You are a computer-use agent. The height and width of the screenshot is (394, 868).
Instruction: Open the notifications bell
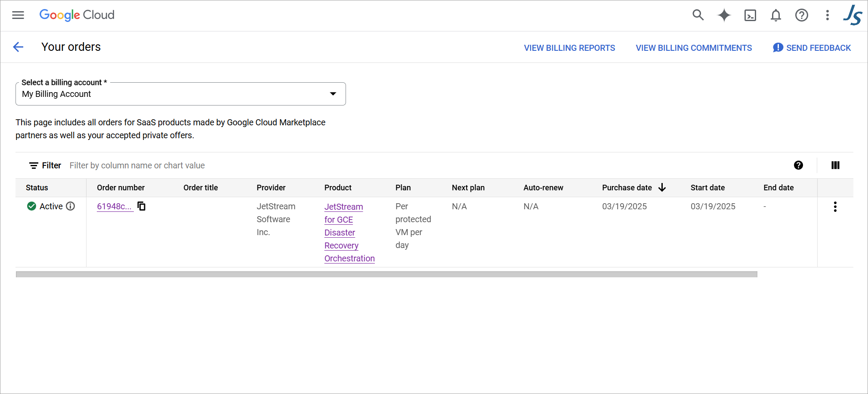click(776, 16)
